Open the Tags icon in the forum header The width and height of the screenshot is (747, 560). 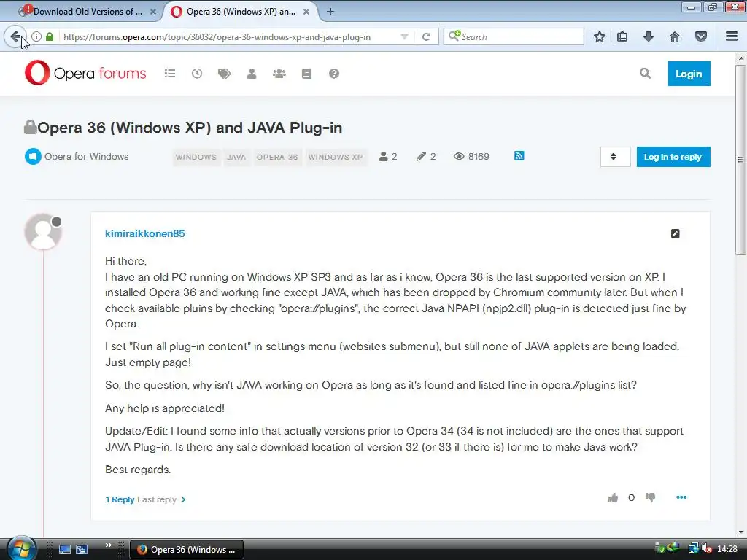(225, 74)
